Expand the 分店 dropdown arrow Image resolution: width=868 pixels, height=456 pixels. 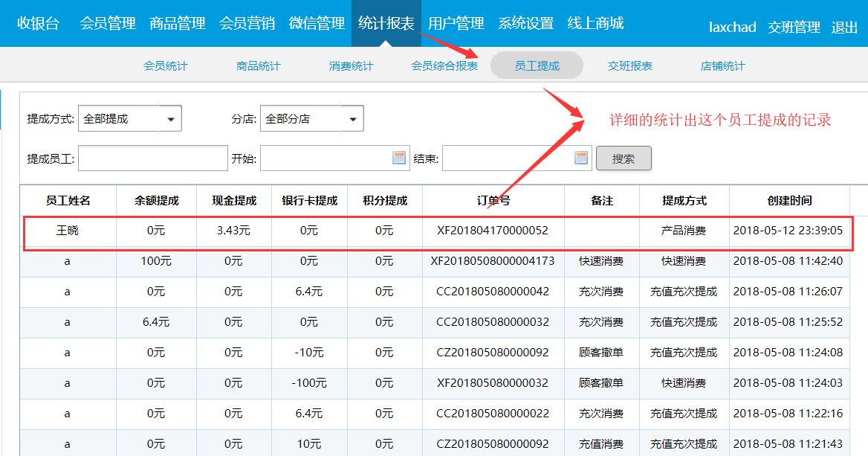(x=353, y=119)
